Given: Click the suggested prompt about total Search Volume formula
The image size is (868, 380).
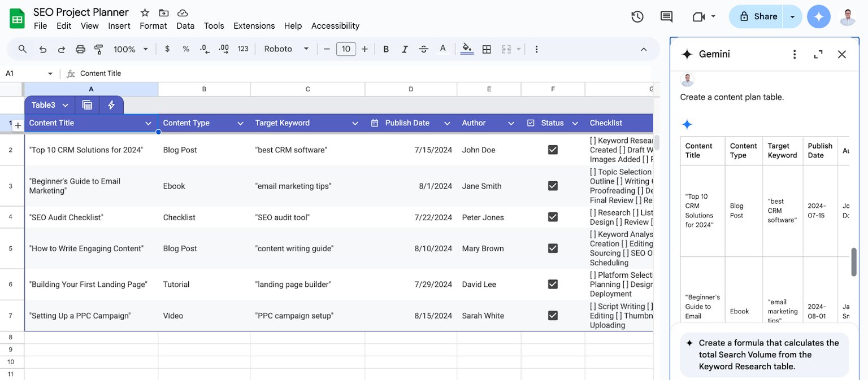Looking at the screenshot, I should [764, 355].
